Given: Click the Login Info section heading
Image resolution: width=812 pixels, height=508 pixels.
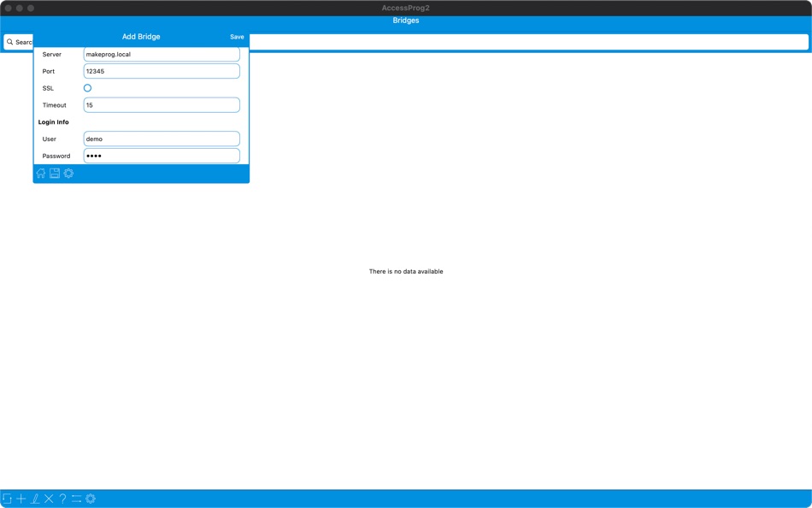Looking at the screenshot, I should [x=53, y=122].
